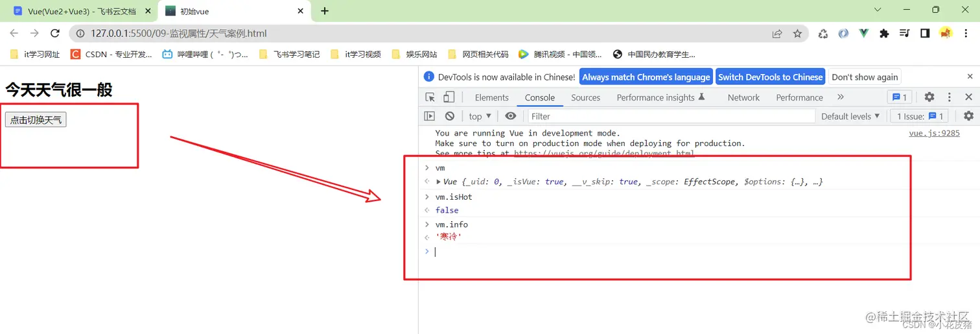The width and height of the screenshot is (980, 334).
Task: Open the 腾讯视频 bookmark
Action: tap(560, 54)
